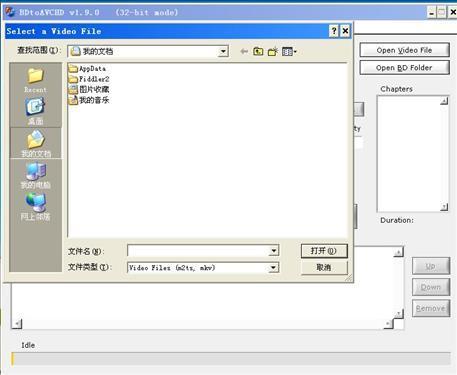Click the Open (打开) button
The width and height of the screenshot is (457, 375).
click(324, 251)
